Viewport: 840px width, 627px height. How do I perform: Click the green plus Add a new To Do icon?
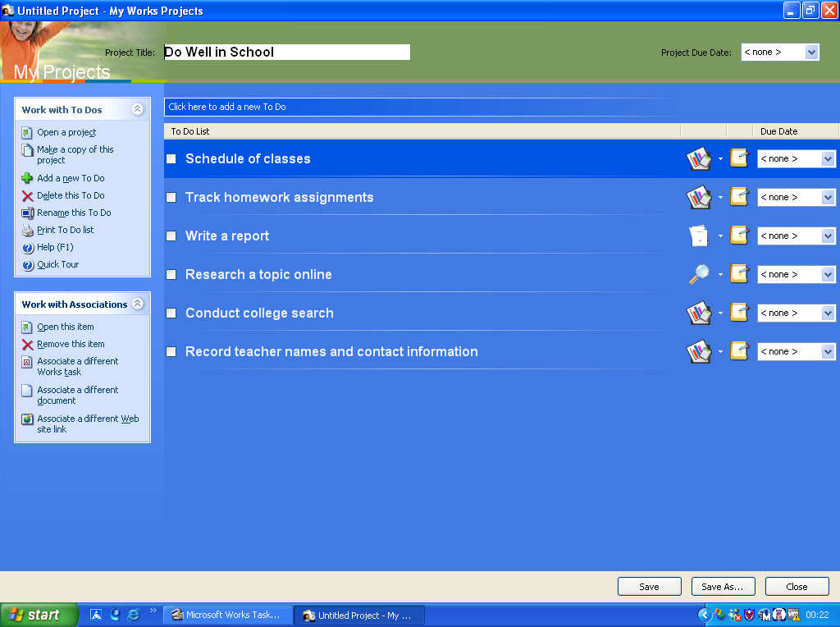click(27, 178)
